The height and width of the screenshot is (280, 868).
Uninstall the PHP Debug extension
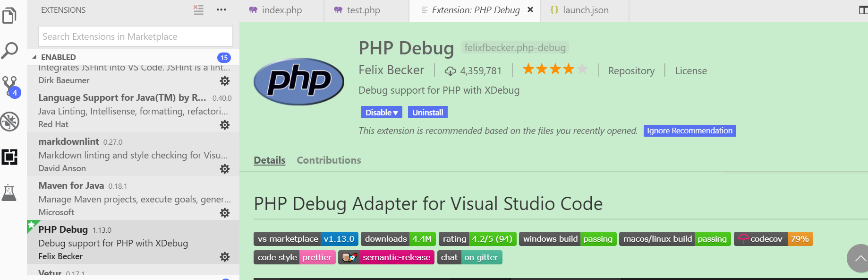coord(428,113)
